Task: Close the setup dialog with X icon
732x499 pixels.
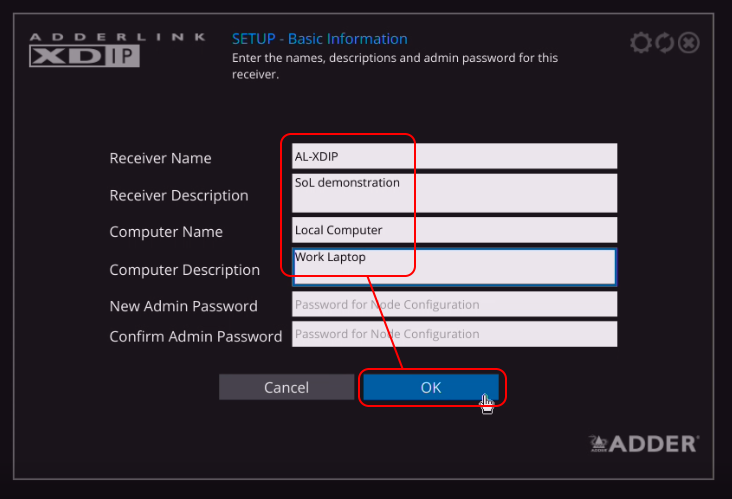Action: click(x=688, y=43)
